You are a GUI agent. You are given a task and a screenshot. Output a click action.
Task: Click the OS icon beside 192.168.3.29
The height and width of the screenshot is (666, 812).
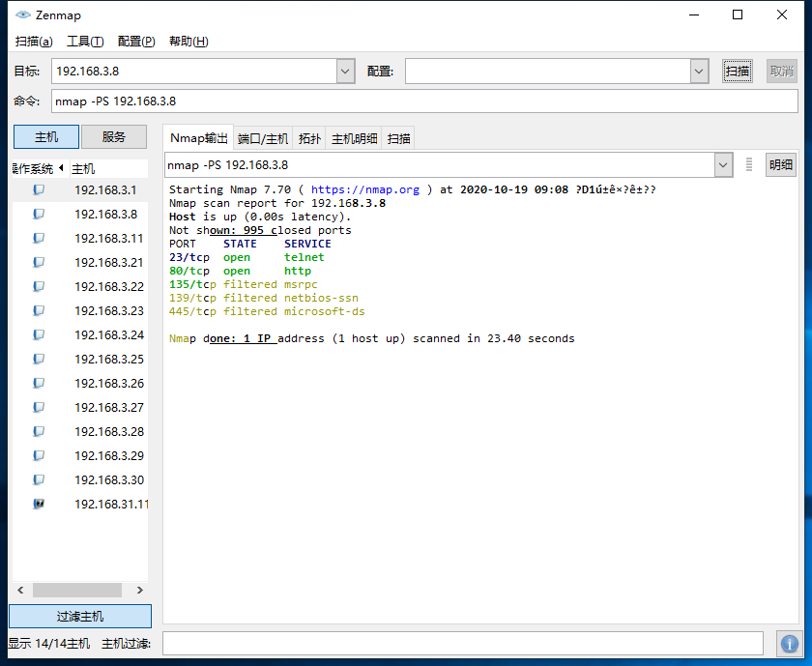pos(39,455)
